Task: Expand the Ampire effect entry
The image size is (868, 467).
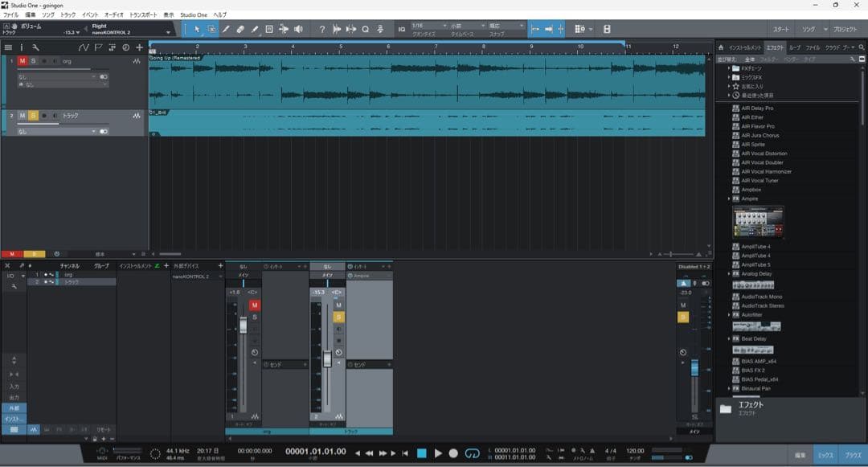Action: click(x=728, y=199)
